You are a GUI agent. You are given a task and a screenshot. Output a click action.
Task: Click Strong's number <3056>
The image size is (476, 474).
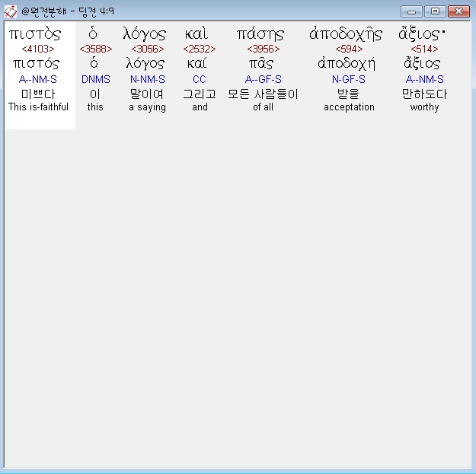point(148,49)
